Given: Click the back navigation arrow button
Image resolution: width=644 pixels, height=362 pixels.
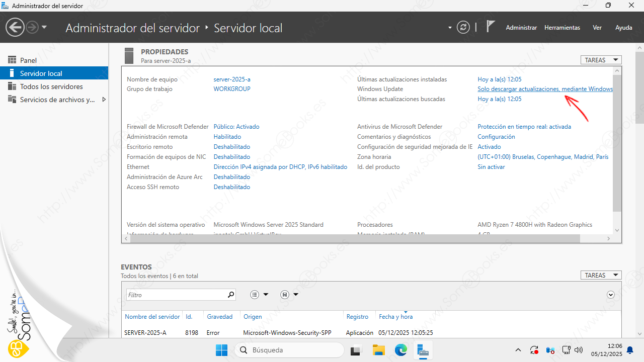Looking at the screenshot, I should point(15,28).
